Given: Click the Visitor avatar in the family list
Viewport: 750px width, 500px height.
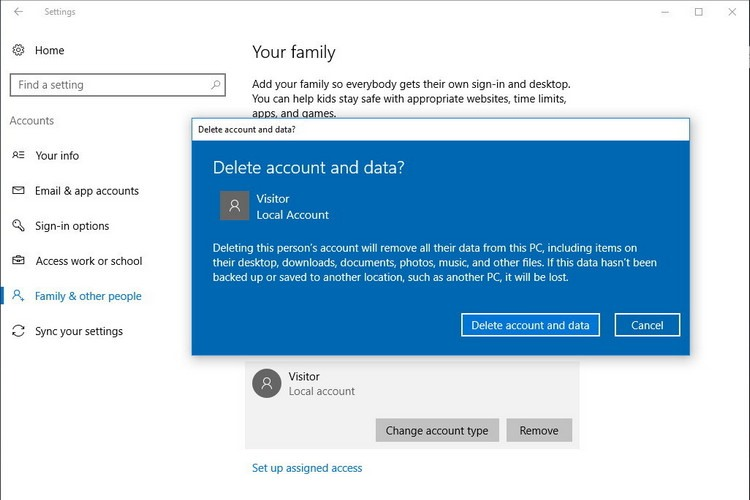Looking at the screenshot, I should click(x=267, y=383).
